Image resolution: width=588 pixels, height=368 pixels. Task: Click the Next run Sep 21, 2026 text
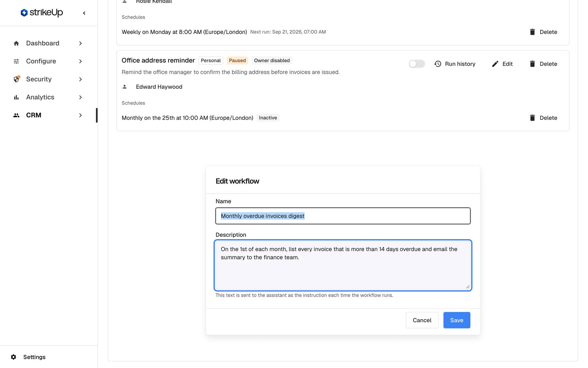point(288,32)
